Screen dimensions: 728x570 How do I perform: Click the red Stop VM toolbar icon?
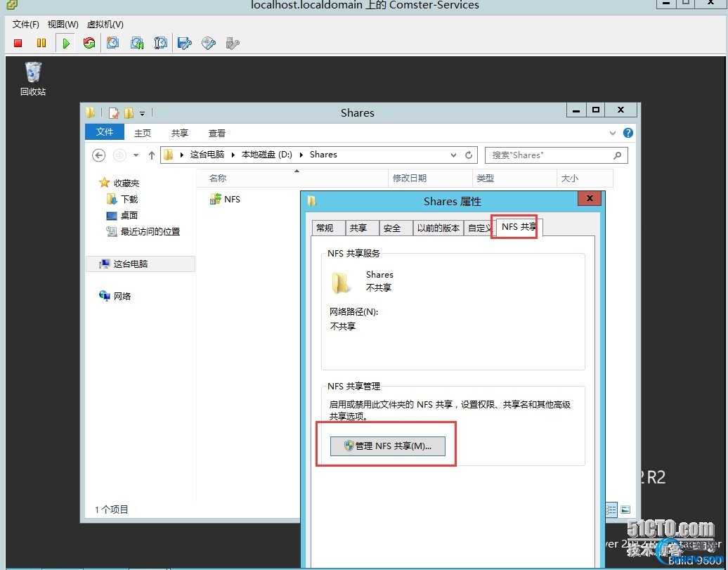[18, 43]
